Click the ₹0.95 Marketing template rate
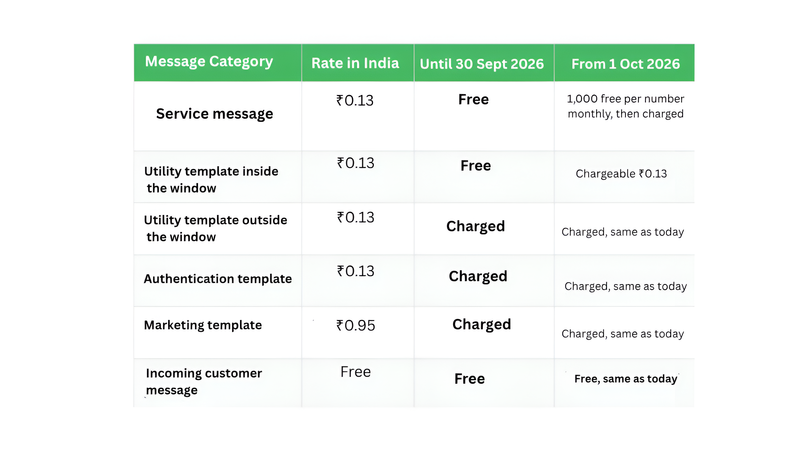Viewport: 800px width, 450px height. point(355,326)
